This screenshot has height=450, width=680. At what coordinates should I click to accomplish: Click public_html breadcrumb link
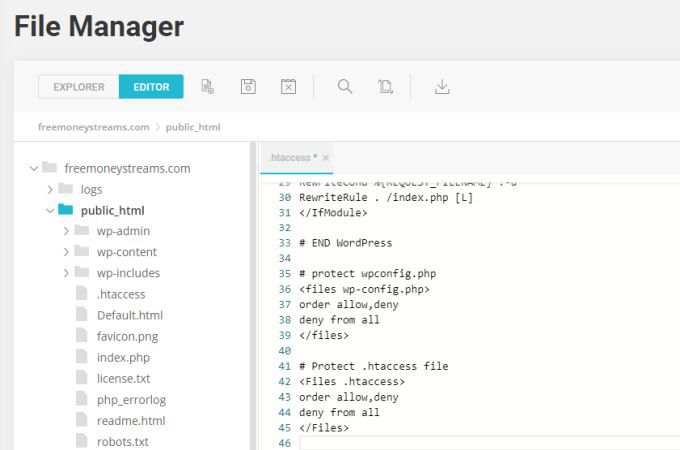pos(193,127)
